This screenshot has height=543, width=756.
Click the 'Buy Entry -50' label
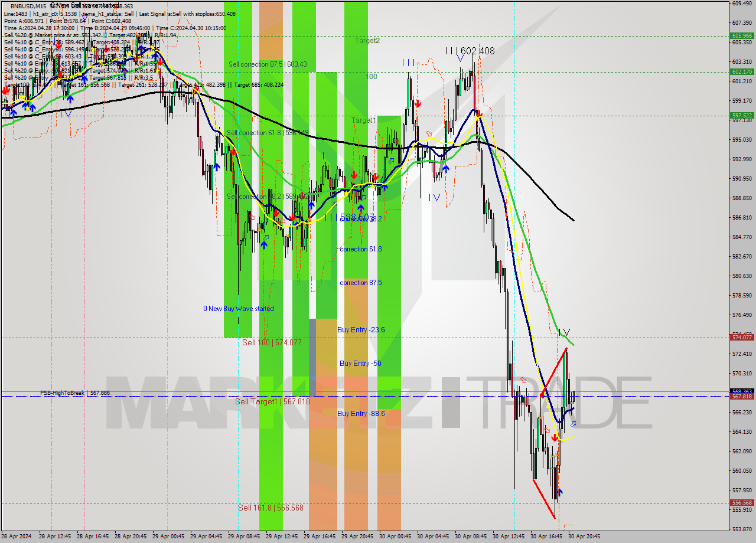359,364
